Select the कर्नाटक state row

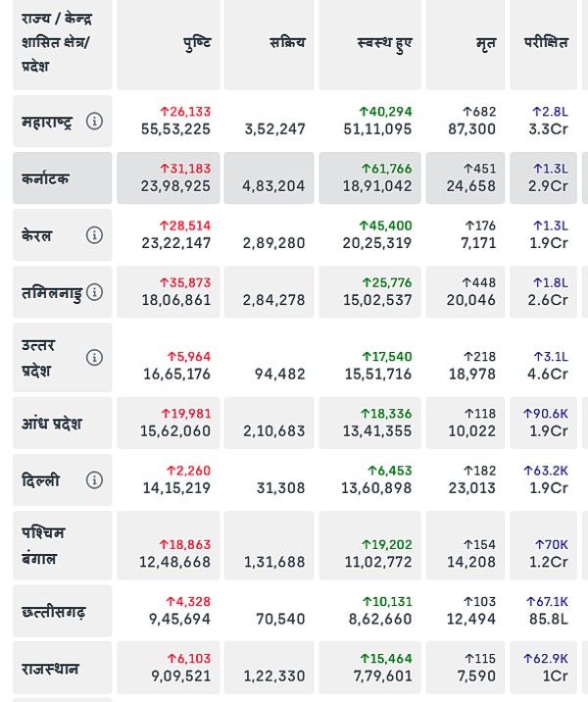tap(46, 178)
